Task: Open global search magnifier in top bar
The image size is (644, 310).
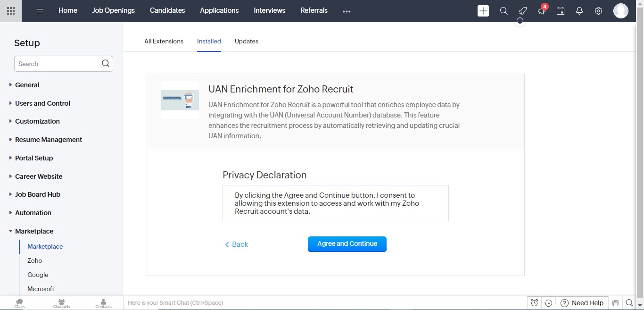Action: click(x=504, y=11)
